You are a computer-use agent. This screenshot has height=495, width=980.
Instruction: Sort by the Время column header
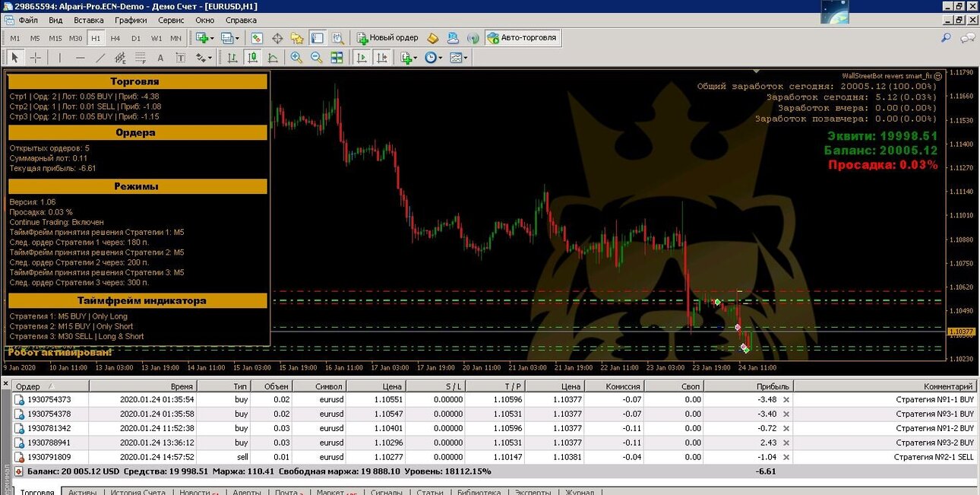pos(143,386)
